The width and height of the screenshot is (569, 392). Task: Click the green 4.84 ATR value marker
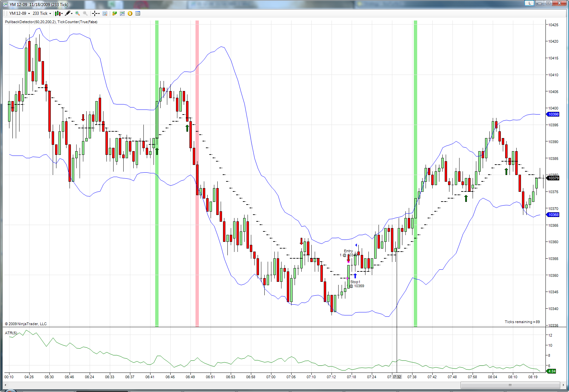(552, 371)
